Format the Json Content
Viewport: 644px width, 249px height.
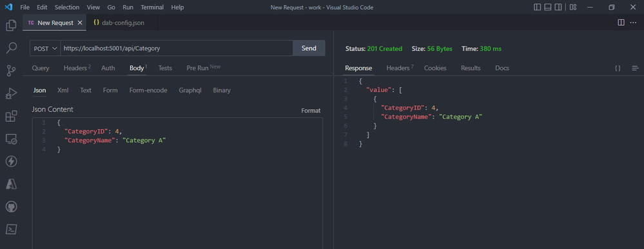coord(311,110)
